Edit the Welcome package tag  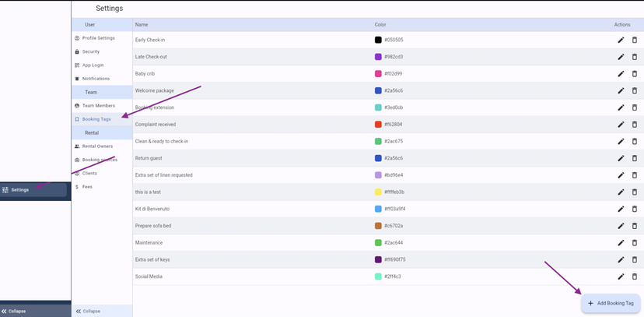621,90
